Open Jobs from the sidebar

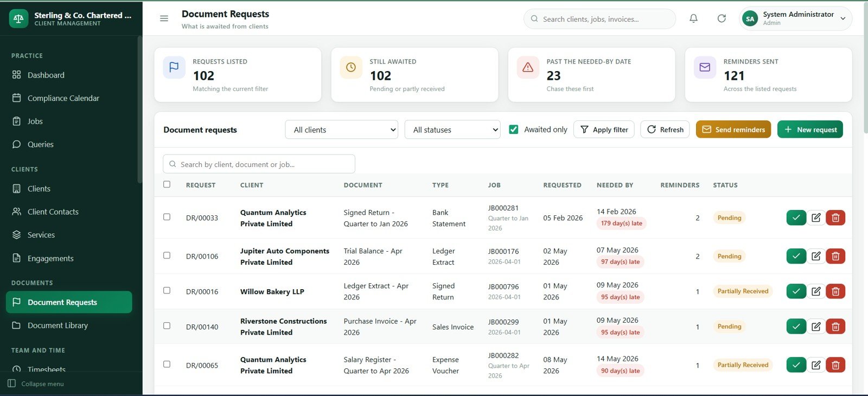pos(69,122)
